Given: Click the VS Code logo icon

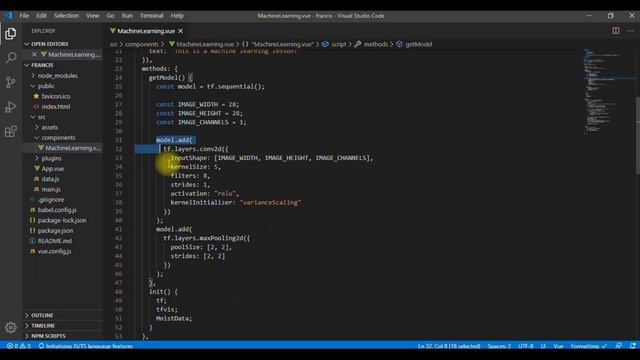Looking at the screenshot, I should (x=9, y=16).
